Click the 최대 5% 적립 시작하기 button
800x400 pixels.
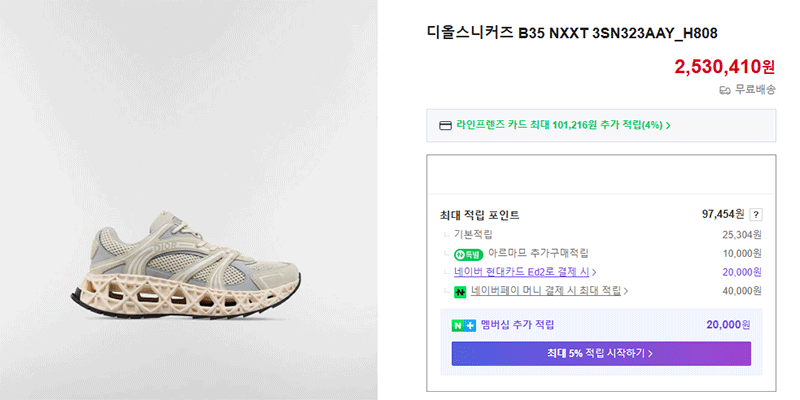coord(601,353)
